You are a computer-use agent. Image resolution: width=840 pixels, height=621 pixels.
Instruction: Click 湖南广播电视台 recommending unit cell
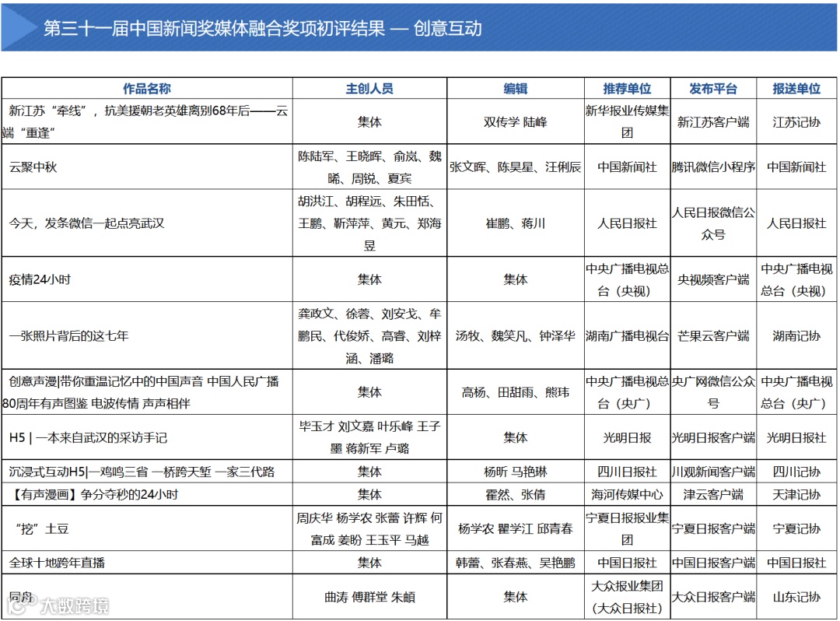pyautogui.click(x=628, y=335)
